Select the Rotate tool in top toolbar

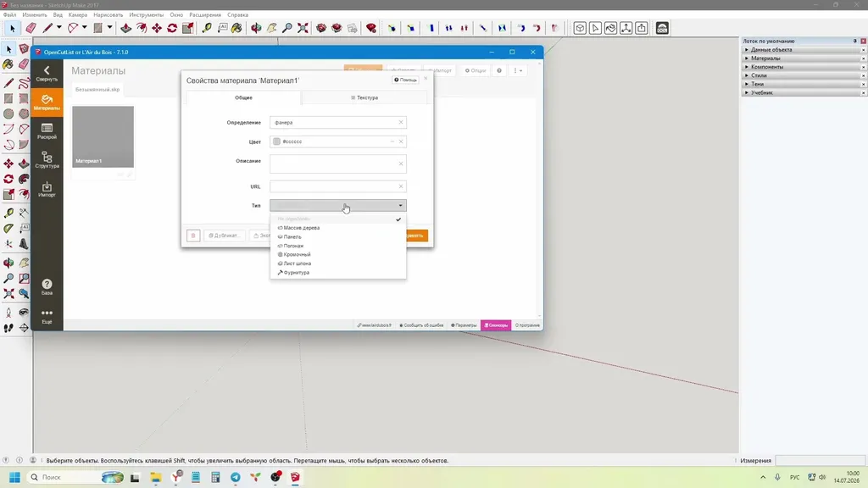tap(172, 28)
